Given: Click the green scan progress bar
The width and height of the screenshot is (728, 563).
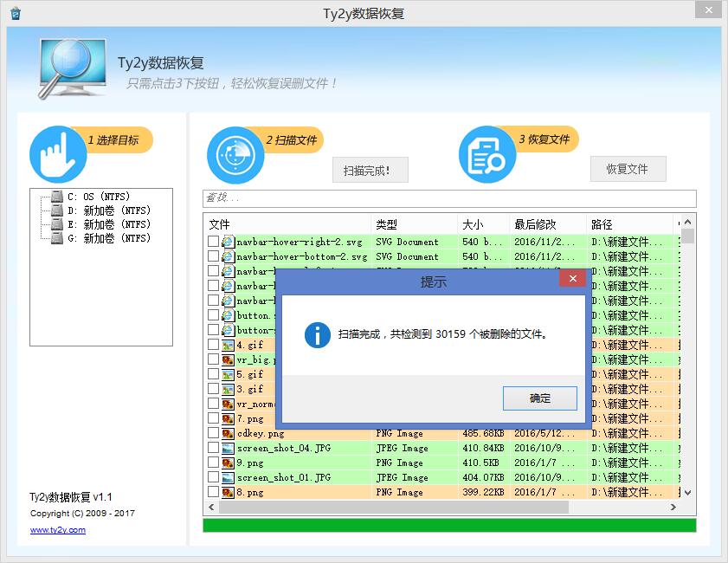Looking at the screenshot, I should (x=448, y=525).
